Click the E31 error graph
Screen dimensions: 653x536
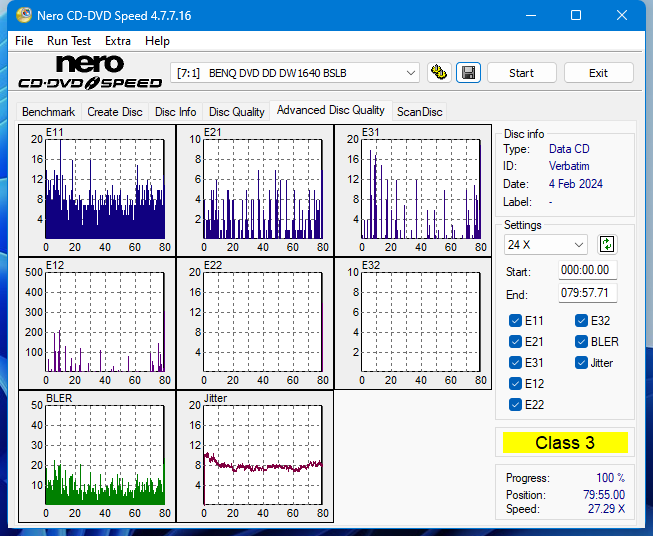pos(413,190)
